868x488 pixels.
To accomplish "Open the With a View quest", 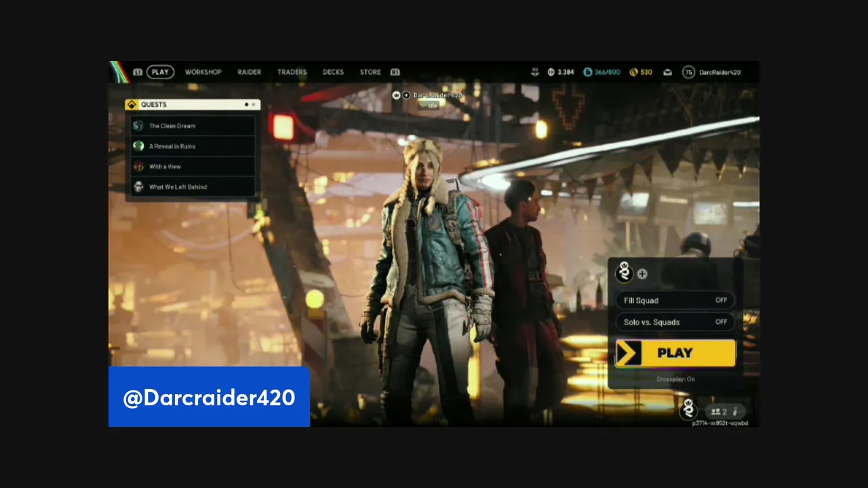I will point(193,166).
